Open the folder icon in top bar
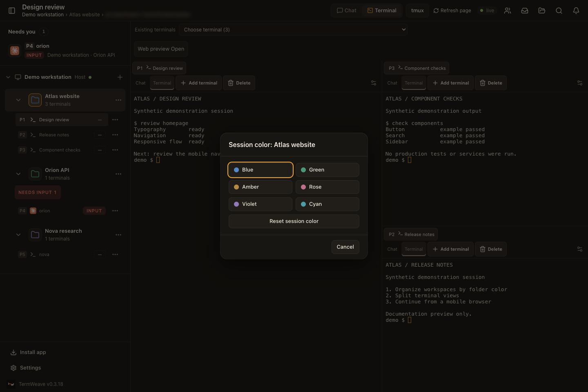Screen dimensions: 588x392 (x=542, y=11)
